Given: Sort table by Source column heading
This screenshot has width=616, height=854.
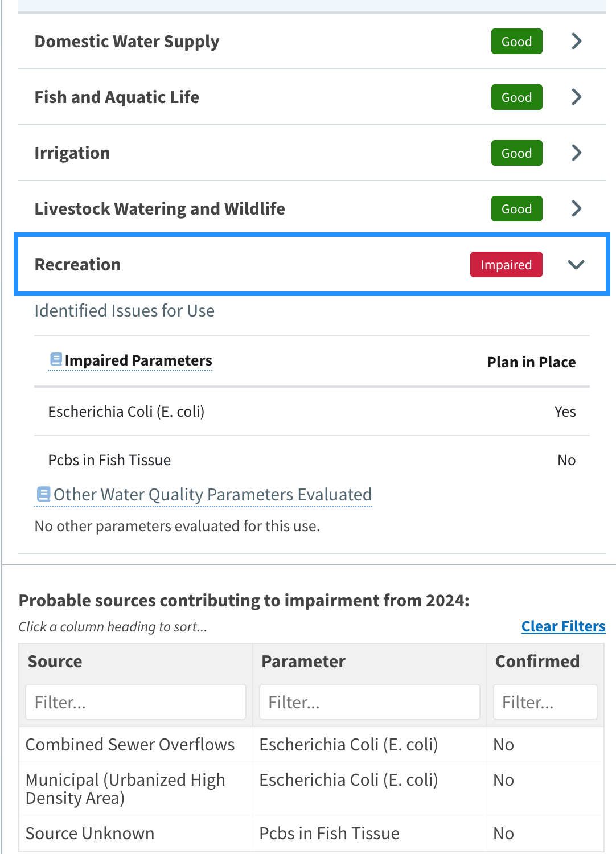Looking at the screenshot, I should pos(55,661).
